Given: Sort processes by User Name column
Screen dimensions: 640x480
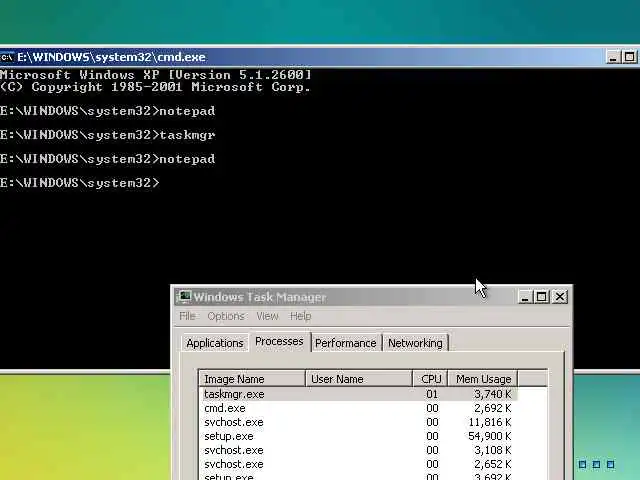Looking at the screenshot, I should point(359,379).
